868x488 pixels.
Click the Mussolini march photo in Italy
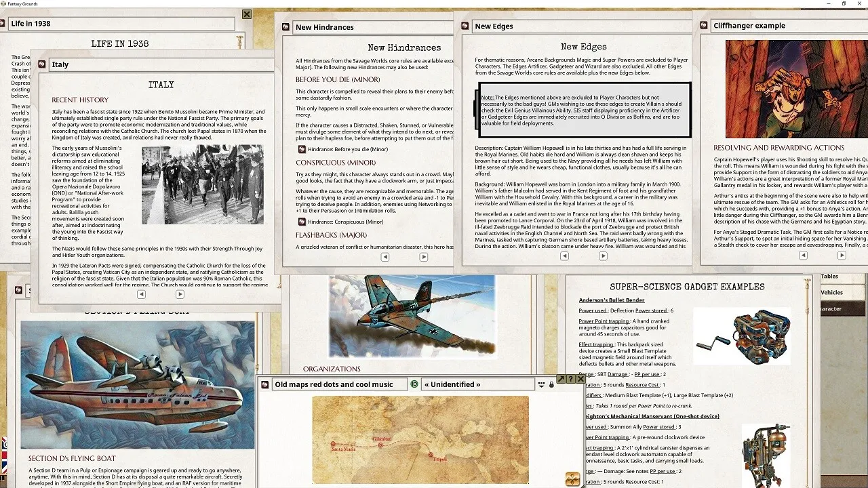203,185
